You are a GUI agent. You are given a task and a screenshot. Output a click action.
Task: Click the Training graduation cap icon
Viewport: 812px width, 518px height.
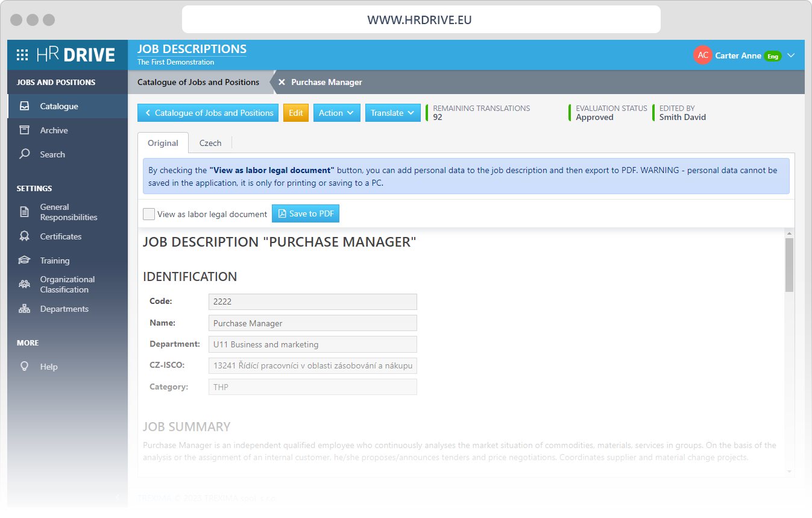pyautogui.click(x=24, y=261)
